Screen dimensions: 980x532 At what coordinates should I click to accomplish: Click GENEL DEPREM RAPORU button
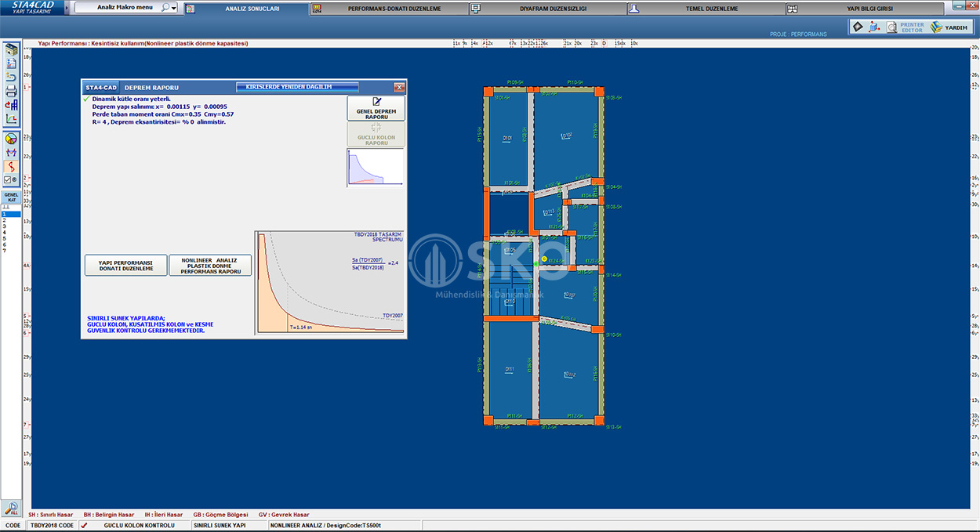coord(376,108)
